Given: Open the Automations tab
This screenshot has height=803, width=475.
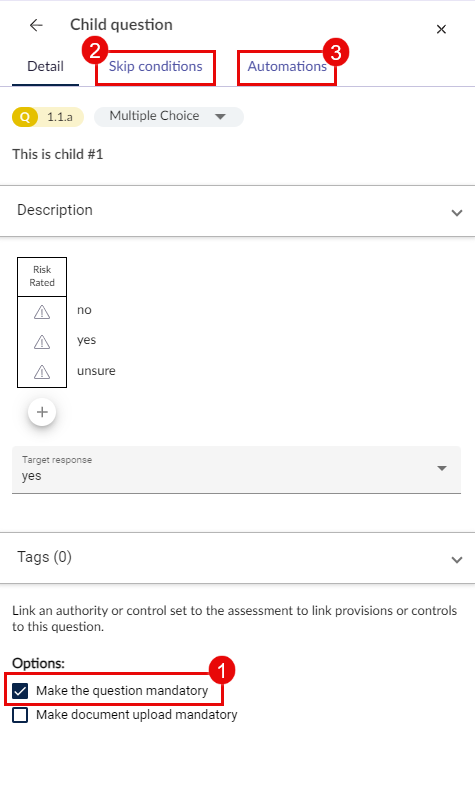Looking at the screenshot, I should point(287,67).
